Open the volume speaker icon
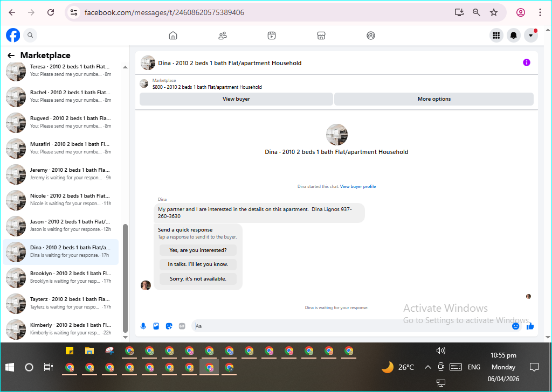The height and width of the screenshot is (392, 552). coord(440,351)
